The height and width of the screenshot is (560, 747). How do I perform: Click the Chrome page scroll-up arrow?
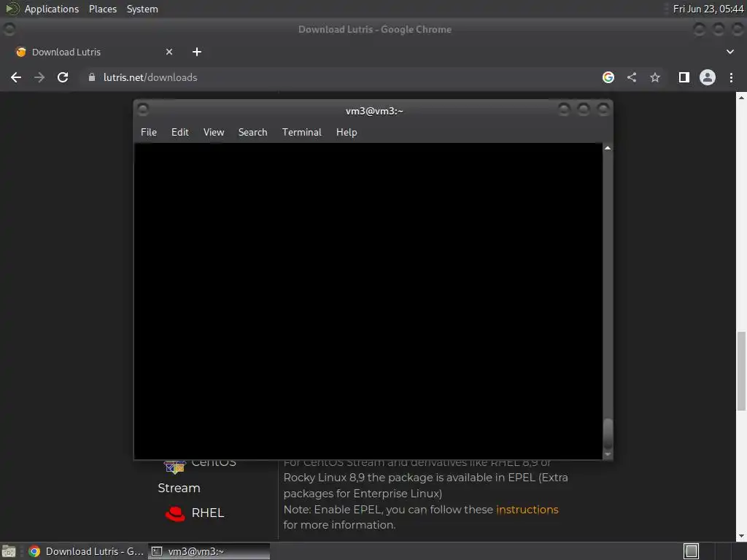(741, 98)
